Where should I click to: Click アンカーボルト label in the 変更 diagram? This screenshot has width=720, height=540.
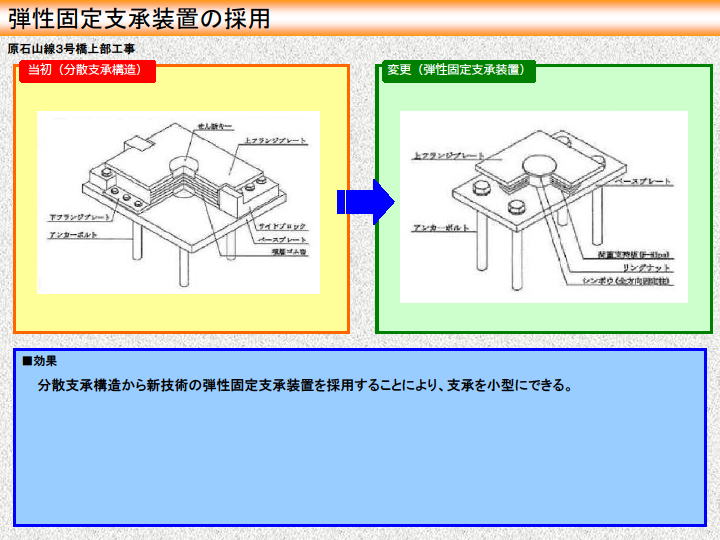click(x=441, y=228)
